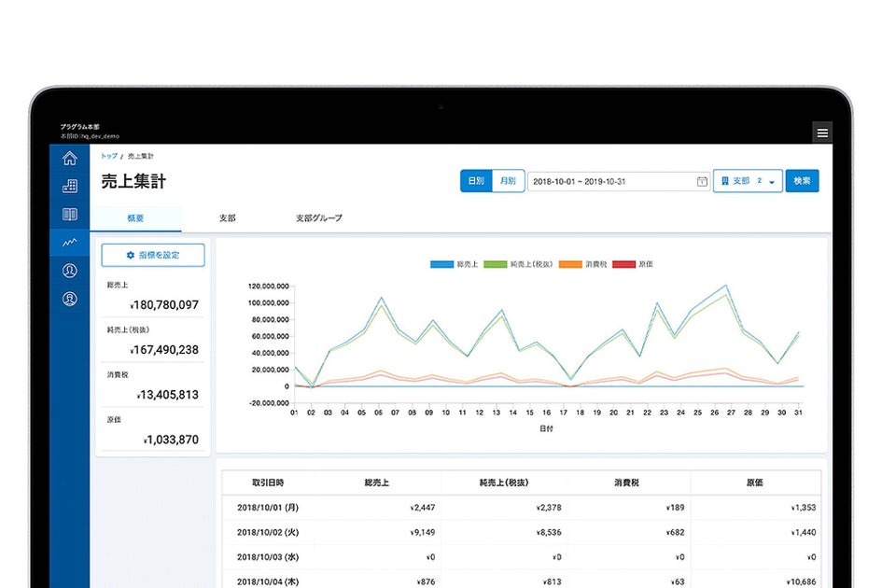Click the gear icon in 指標を設定 button

[131, 255]
